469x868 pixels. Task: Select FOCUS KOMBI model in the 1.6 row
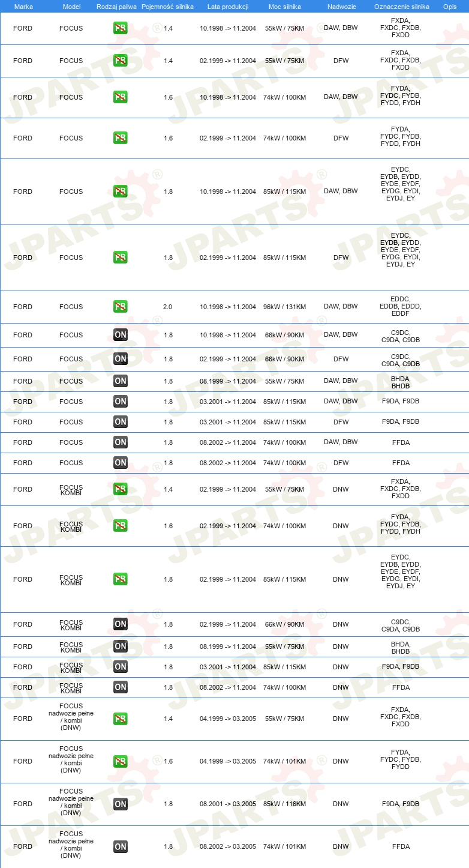[71, 526]
